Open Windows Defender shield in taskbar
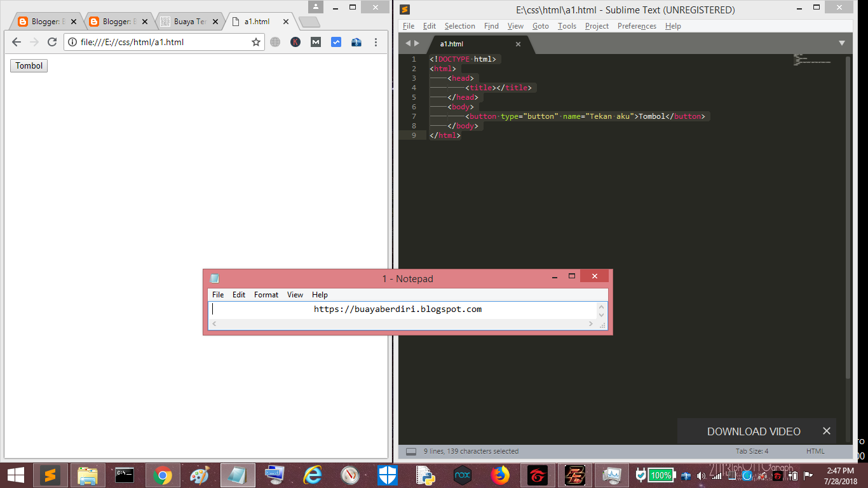The height and width of the screenshot is (488, 868). click(x=388, y=475)
